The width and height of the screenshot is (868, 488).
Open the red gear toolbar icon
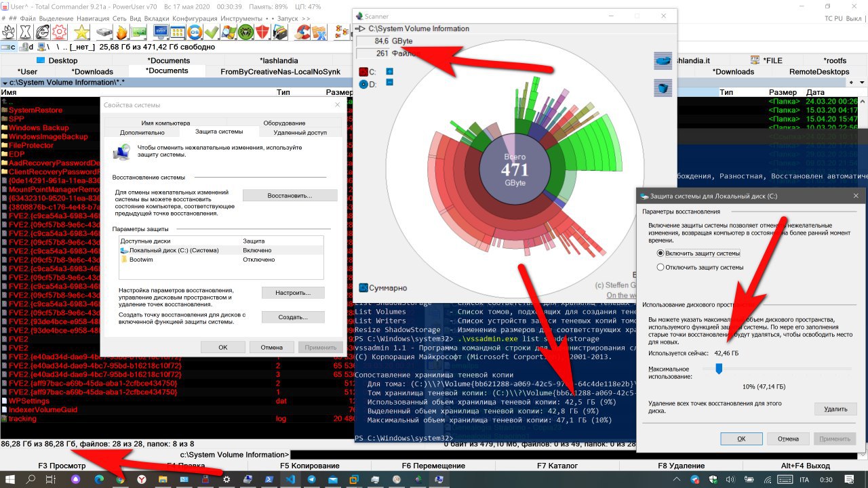tap(60, 31)
